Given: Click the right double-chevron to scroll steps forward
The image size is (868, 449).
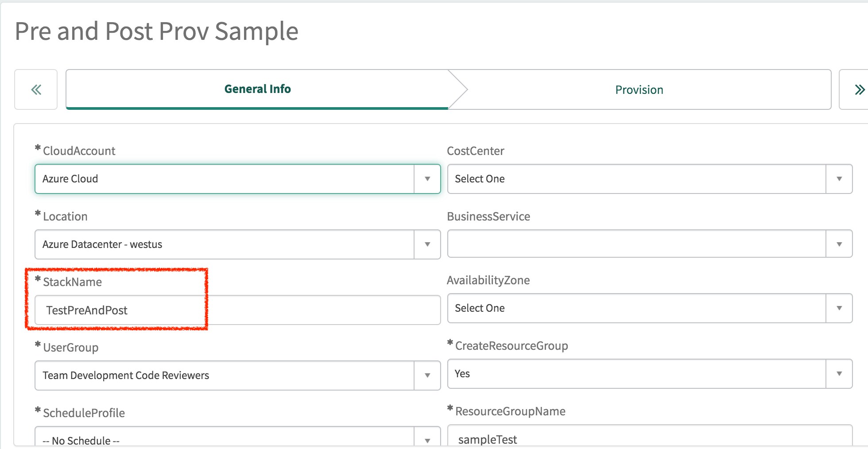Looking at the screenshot, I should click(860, 89).
